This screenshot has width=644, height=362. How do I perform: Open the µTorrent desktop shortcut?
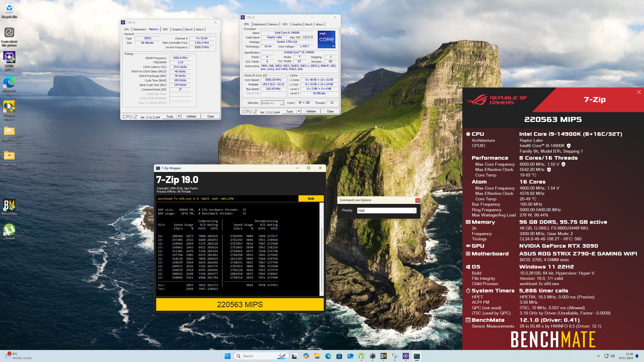[9, 232]
